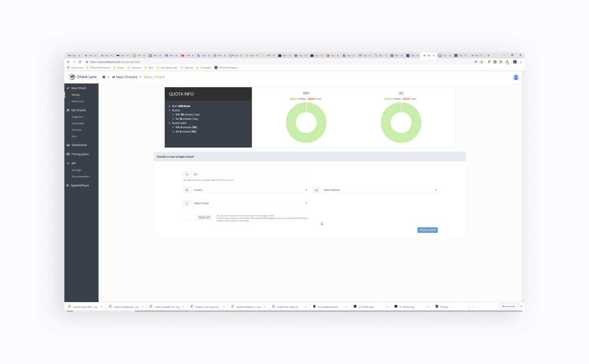
Task: Toggle the 3G chart Used legend item
Action: click(409, 99)
